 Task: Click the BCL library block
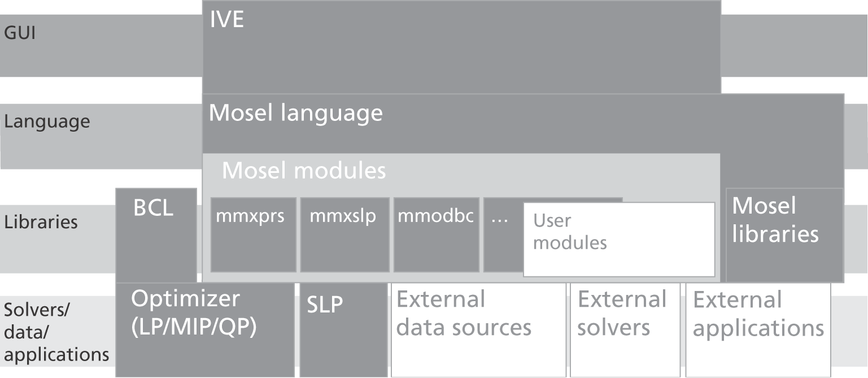tap(156, 234)
